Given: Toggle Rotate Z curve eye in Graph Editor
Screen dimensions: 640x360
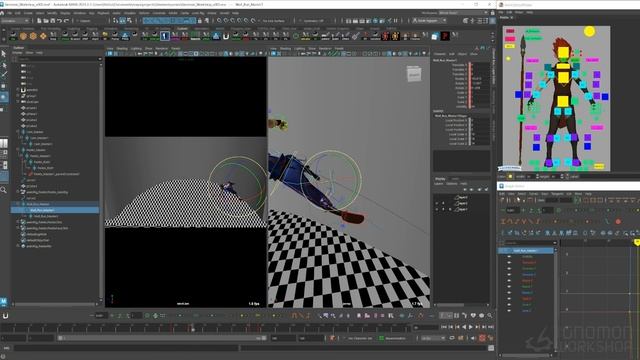Looking at the screenshot, I should 509,293.
